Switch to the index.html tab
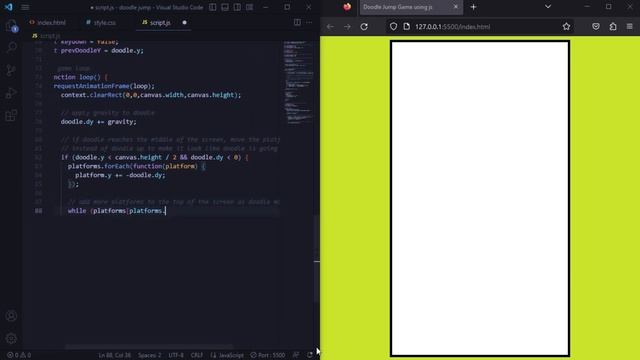Viewport: 640px width, 360px height. [x=47, y=23]
